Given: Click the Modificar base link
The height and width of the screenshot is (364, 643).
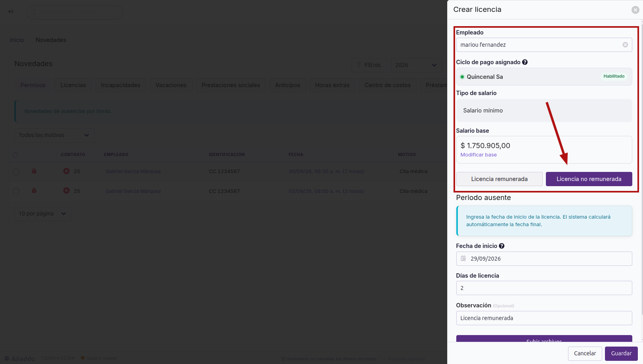Looking at the screenshot, I should 478,155.
